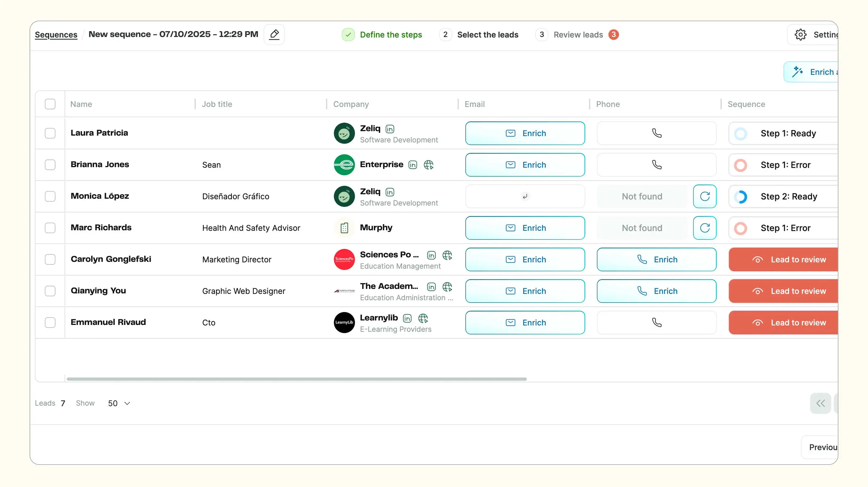Toggle the select-all leads checkbox
Viewport: 868px width, 487px height.
(50, 104)
